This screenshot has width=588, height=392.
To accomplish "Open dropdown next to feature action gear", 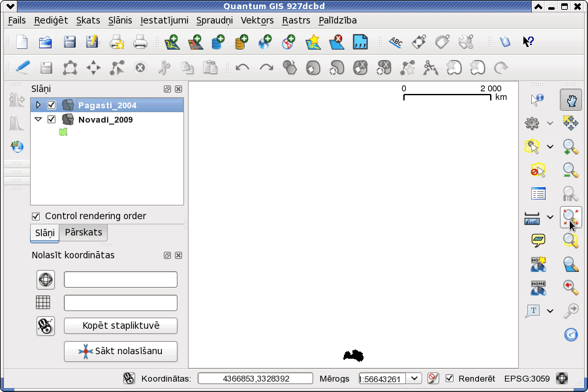I will click(549, 123).
